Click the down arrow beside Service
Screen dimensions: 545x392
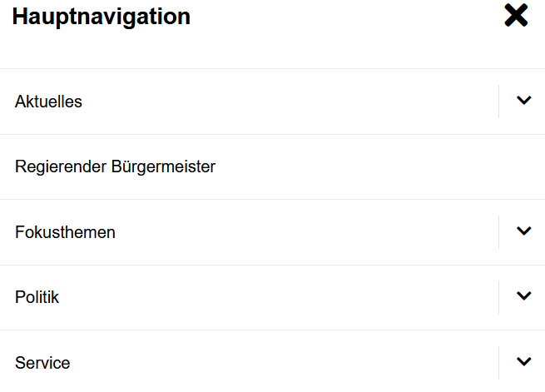coord(523,361)
